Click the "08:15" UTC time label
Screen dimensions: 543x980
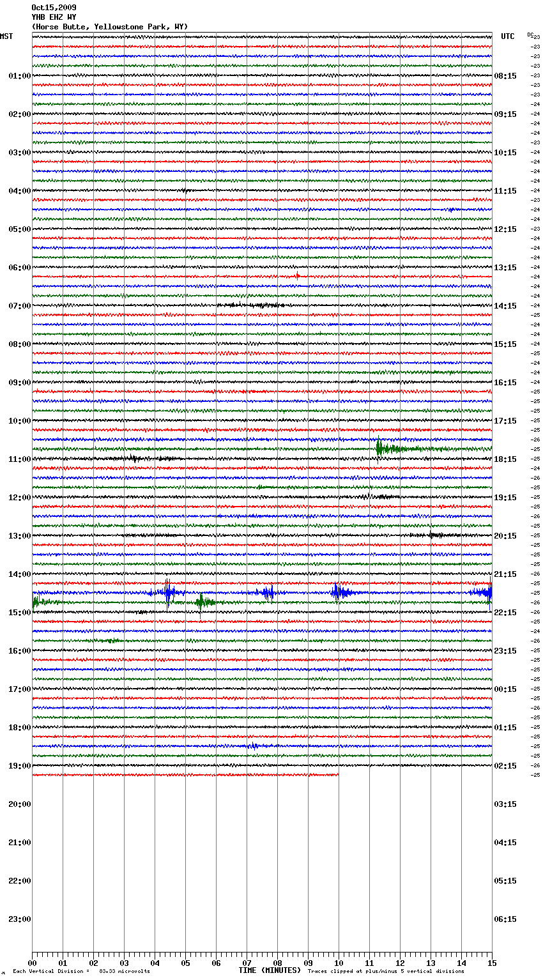click(x=505, y=76)
